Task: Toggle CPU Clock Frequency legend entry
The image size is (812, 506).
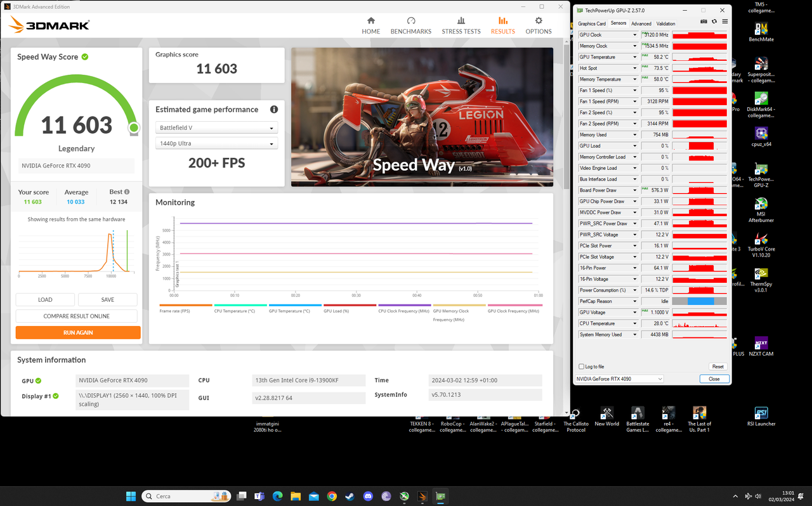Action: (404, 308)
